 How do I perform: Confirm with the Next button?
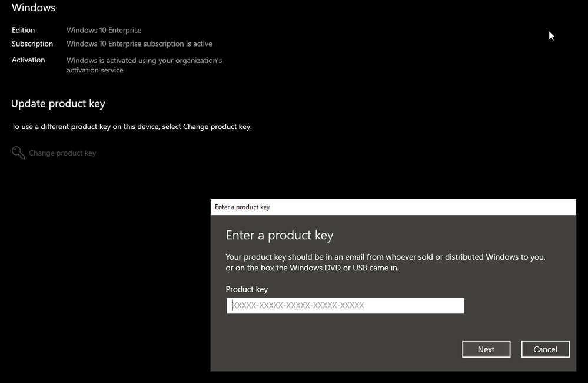(486, 349)
